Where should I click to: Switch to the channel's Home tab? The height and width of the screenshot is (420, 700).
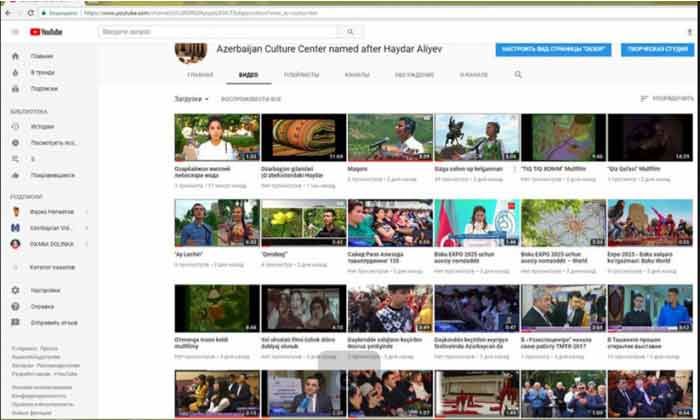point(199,75)
